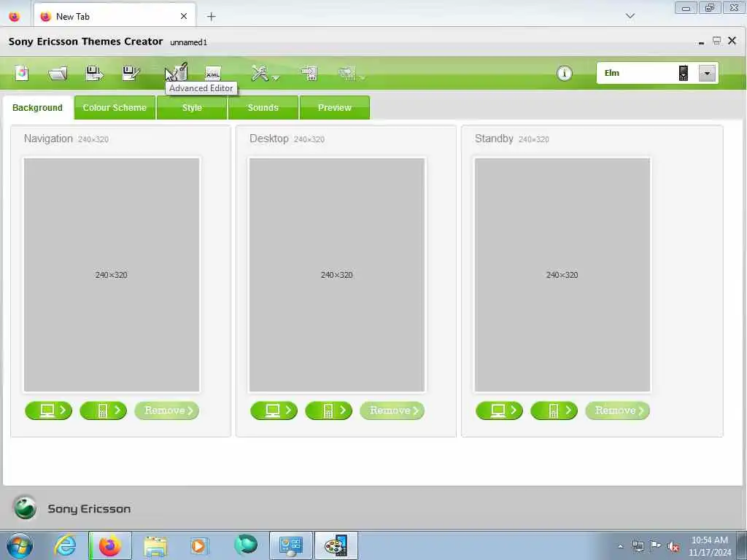Image resolution: width=747 pixels, height=560 pixels.
Task: Open the info button in the toolbar
Action: point(564,74)
